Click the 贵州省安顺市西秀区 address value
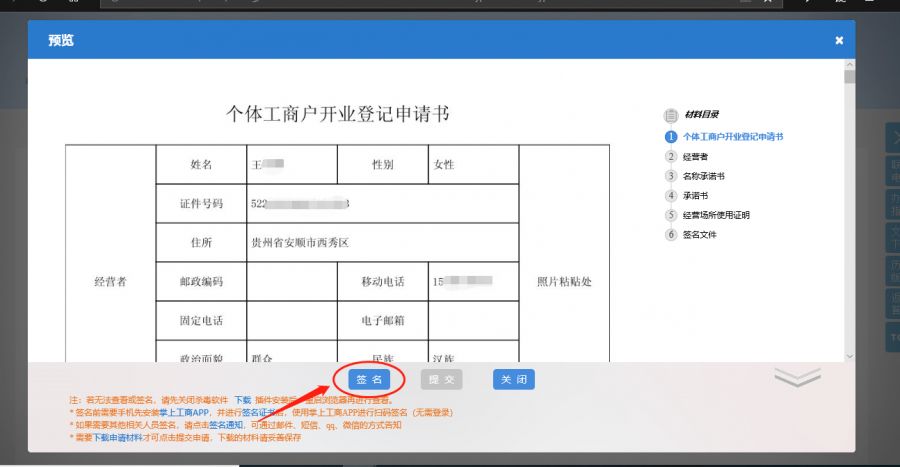The width and height of the screenshot is (900, 467). [300, 243]
